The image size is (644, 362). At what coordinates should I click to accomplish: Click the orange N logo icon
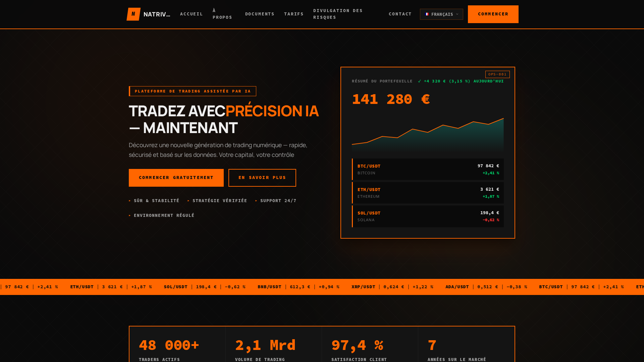pos(133,14)
